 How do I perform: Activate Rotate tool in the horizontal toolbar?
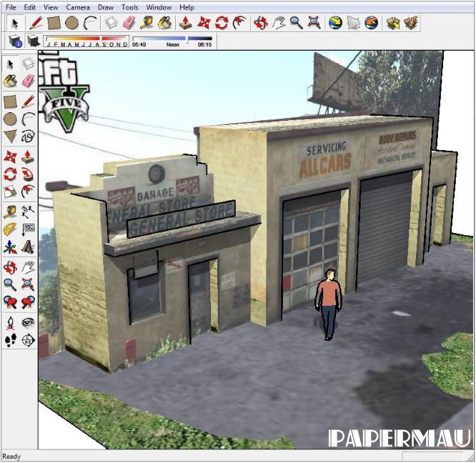coord(222,23)
